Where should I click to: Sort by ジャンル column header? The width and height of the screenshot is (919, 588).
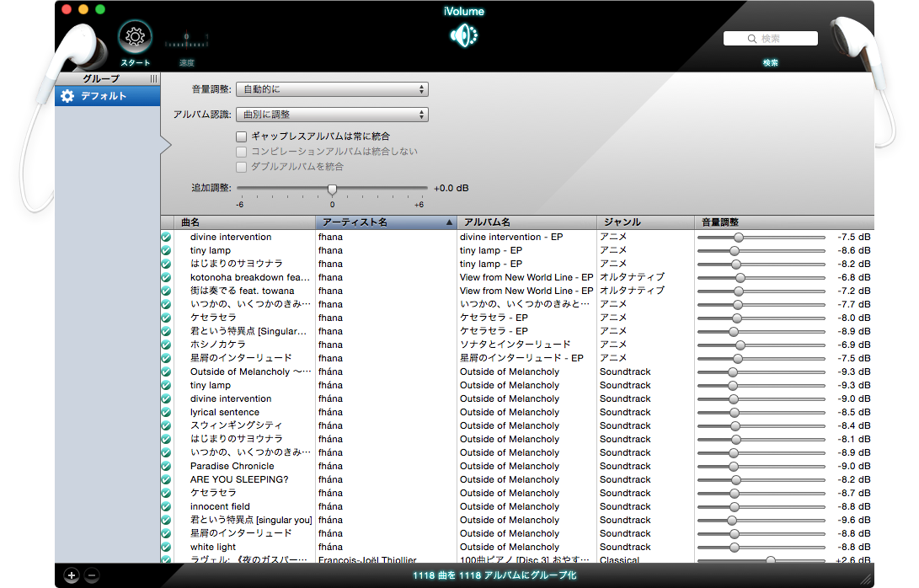click(x=645, y=222)
